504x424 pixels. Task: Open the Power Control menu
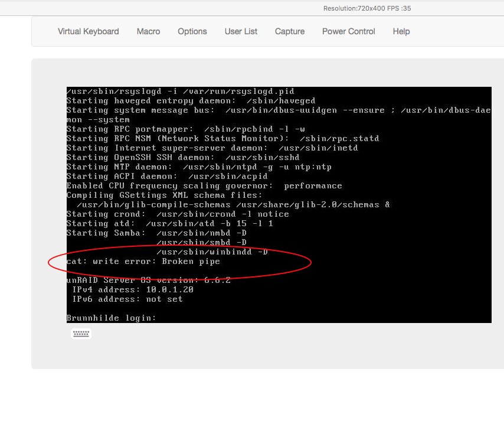348,31
